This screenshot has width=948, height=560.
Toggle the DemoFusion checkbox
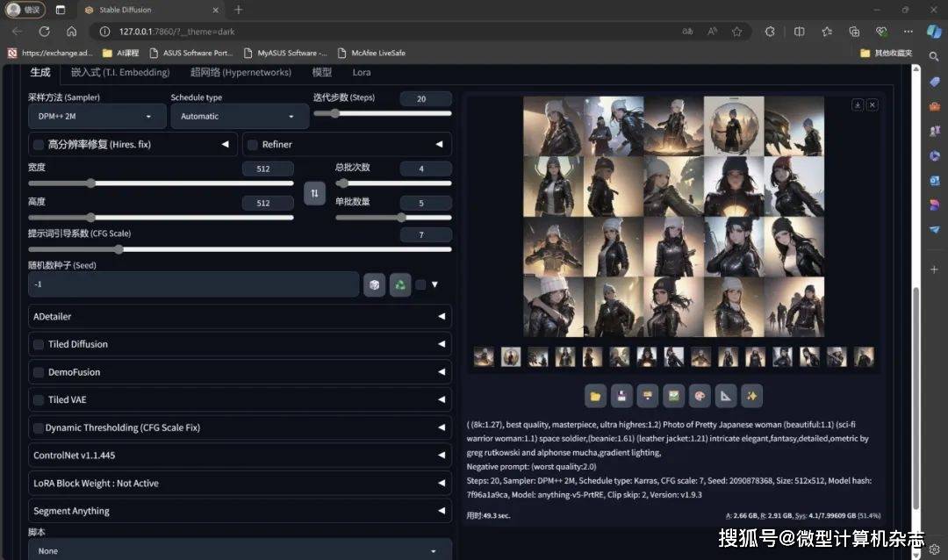coord(39,372)
